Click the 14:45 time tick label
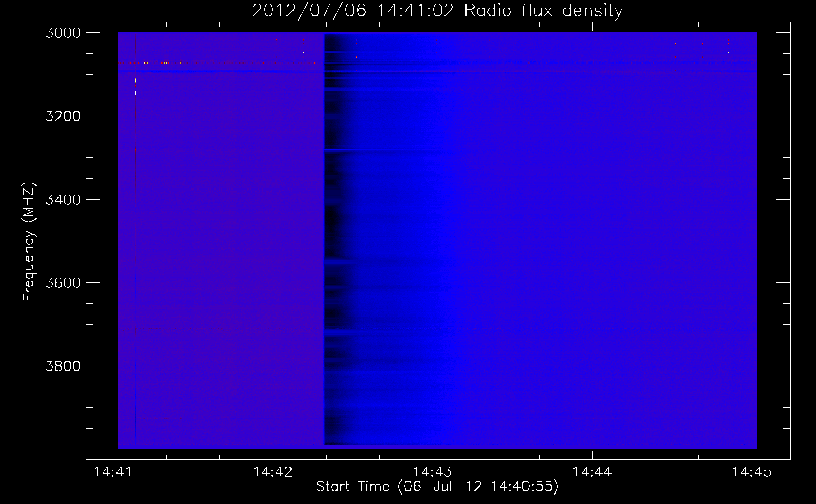This screenshot has width=816, height=504. click(x=751, y=472)
